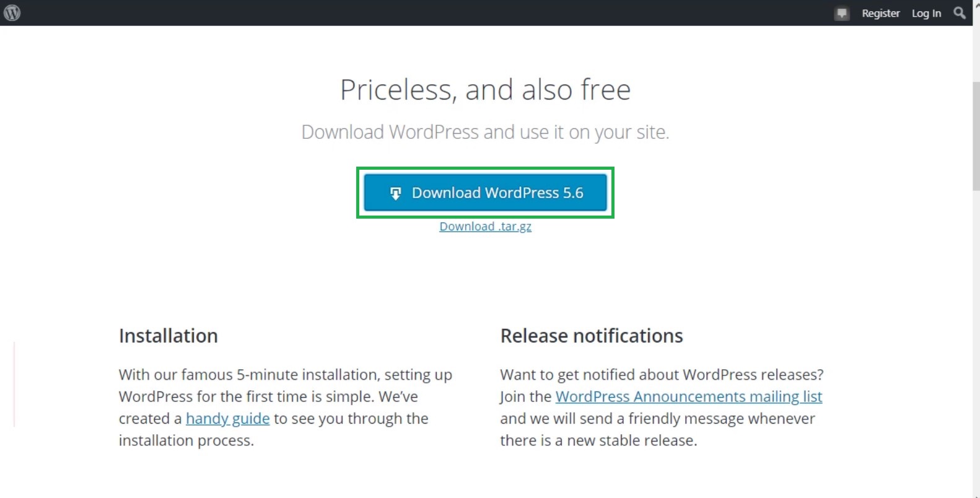Visit the WordPress Announcements mailing list link
Screen dimensions: 980x498
(688, 396)
